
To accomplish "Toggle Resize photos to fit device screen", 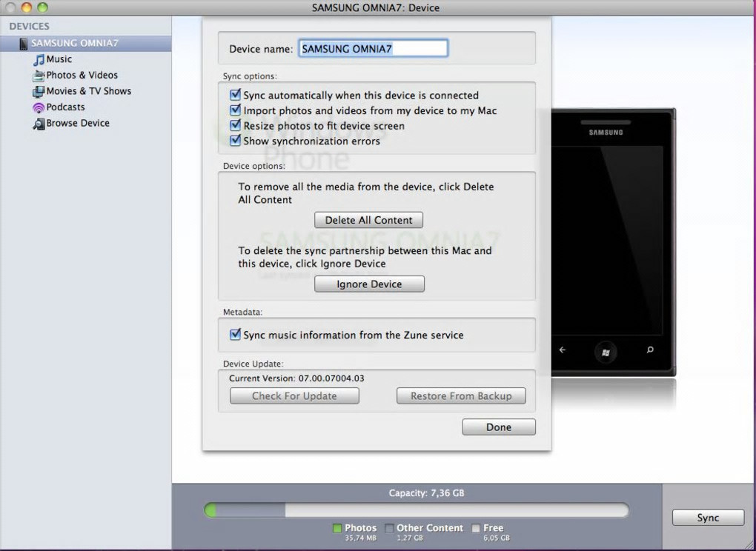I will pos(235,125).
